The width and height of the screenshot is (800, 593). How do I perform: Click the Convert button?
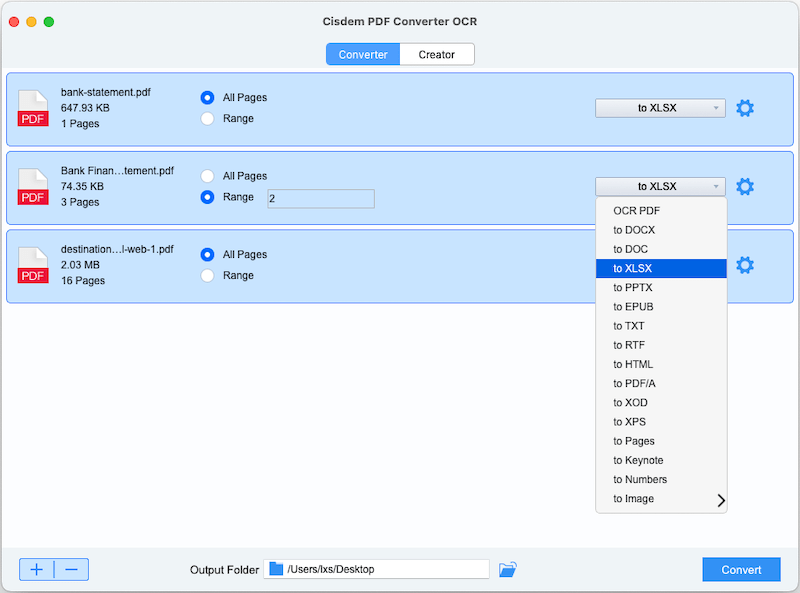741,570
